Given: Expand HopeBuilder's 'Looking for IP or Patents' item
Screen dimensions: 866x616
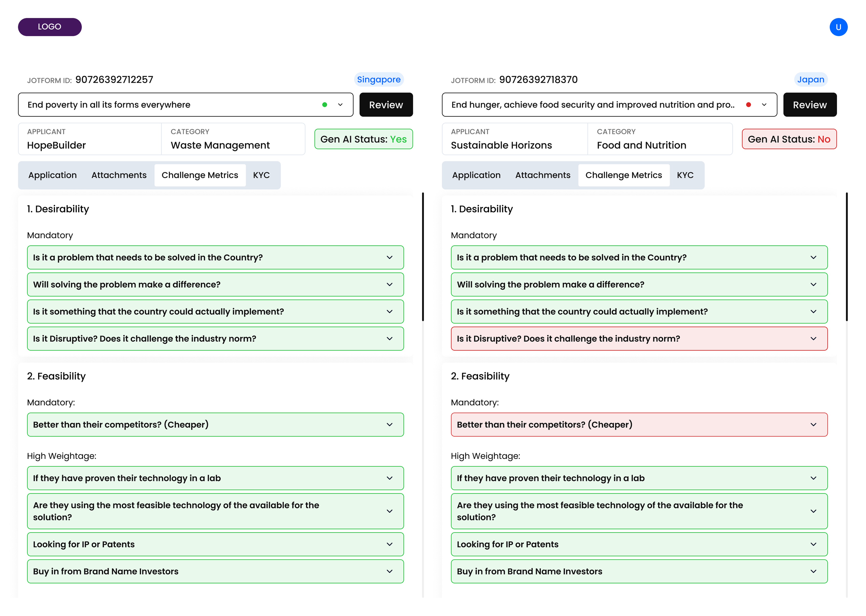Looking at the screenshot, I should pyautogui.click(x=215, y=545).
